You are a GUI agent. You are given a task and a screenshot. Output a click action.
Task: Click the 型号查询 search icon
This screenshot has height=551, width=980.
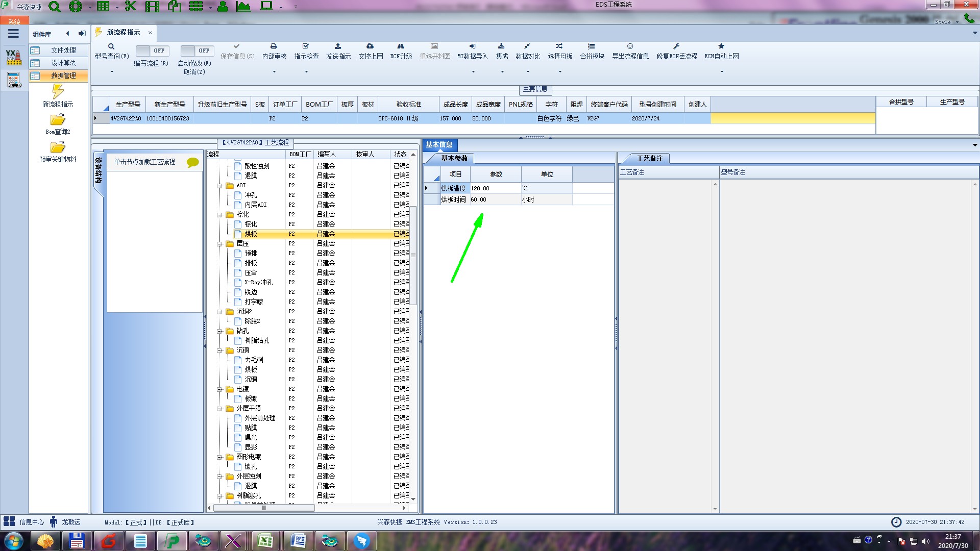coord(111,46)
